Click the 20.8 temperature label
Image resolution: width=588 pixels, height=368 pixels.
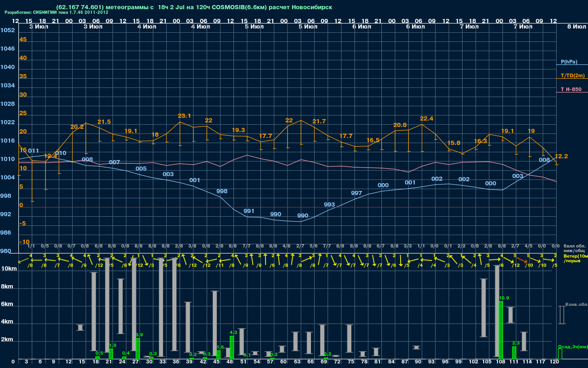pos(400,125)
